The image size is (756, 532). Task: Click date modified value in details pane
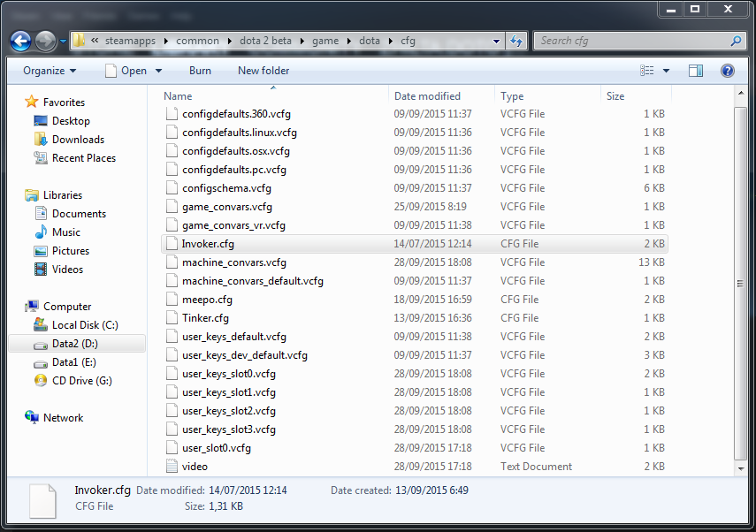pos(248,490)
